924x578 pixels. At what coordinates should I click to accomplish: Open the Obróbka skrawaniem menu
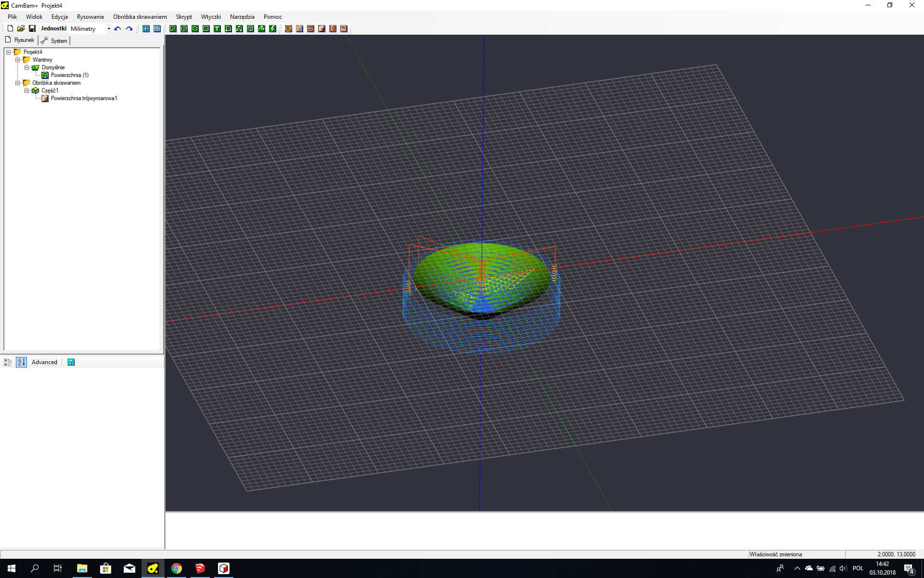(x=140, y=17)
